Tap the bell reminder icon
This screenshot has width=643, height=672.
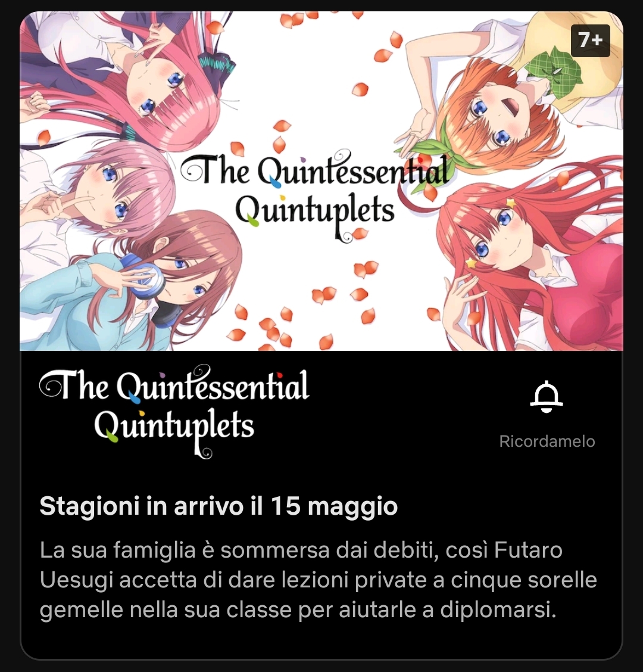point(546,396)
